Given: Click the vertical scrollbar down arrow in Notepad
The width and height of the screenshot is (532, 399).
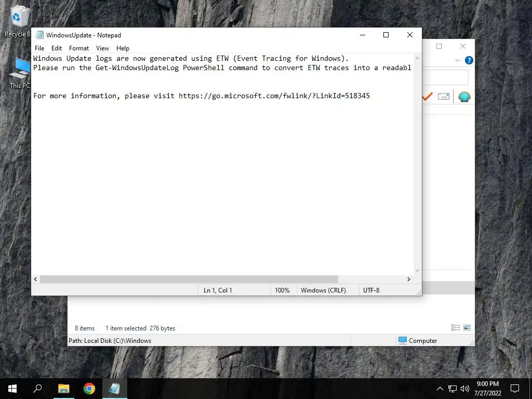Looking at the screenshot, I should [417, 271].
